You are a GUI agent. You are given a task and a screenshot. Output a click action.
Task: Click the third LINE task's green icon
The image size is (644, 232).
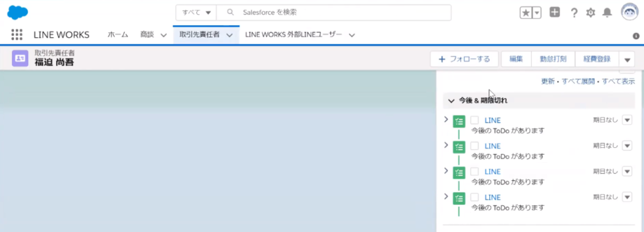[458, 172]
